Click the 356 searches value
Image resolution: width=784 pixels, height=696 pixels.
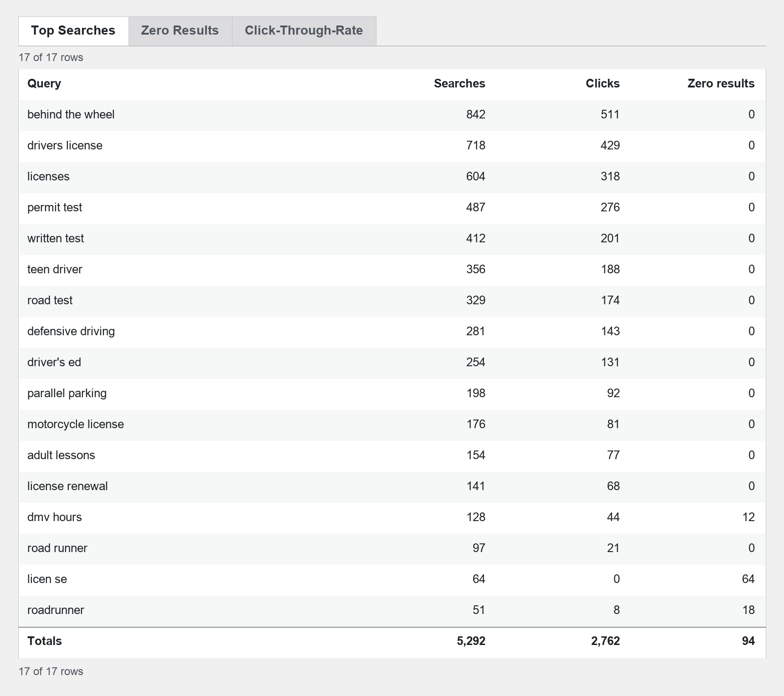coord(476,270)
